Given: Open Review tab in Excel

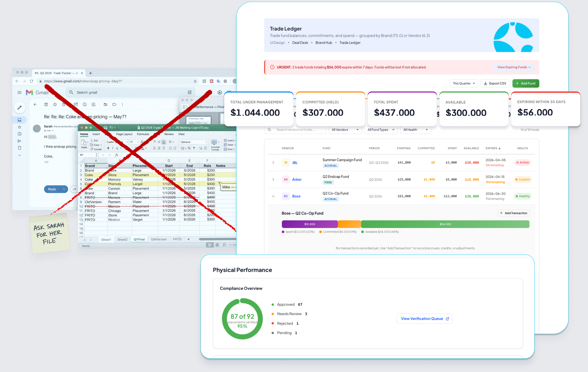Looking at the screenshot, I should (x=169, y=134).
